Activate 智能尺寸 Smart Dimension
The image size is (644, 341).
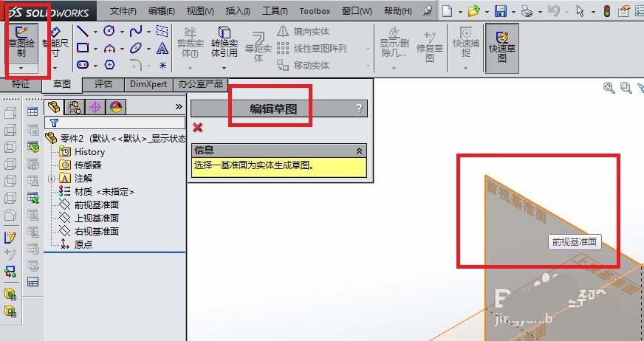[55, 42]
